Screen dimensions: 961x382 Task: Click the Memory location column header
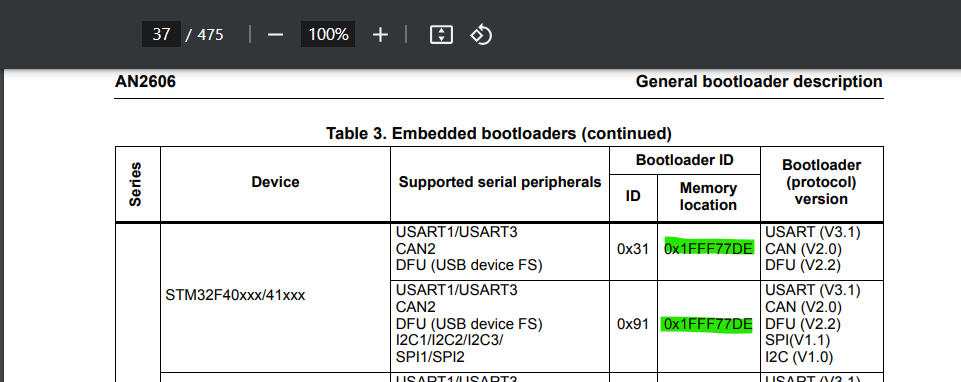(708, 196)
